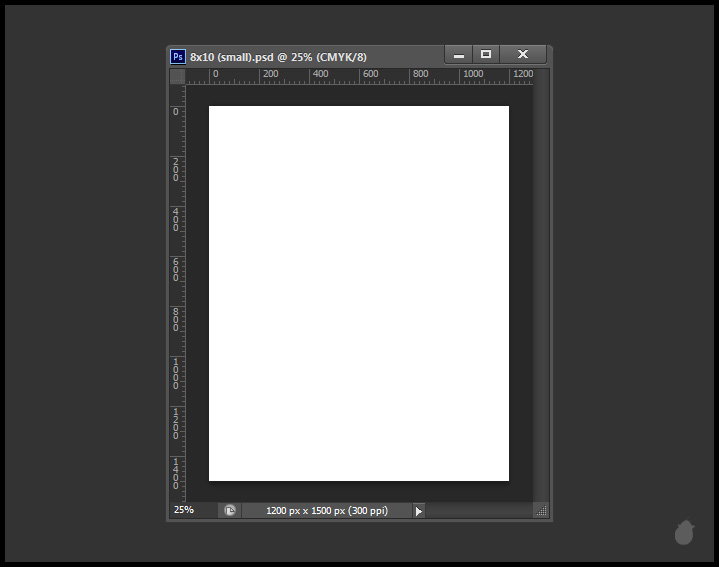Image resolution: width=719 pixels, height=567 pixels.
Task: Click the droplet watermark icon in corner
Action: [684, 533]
